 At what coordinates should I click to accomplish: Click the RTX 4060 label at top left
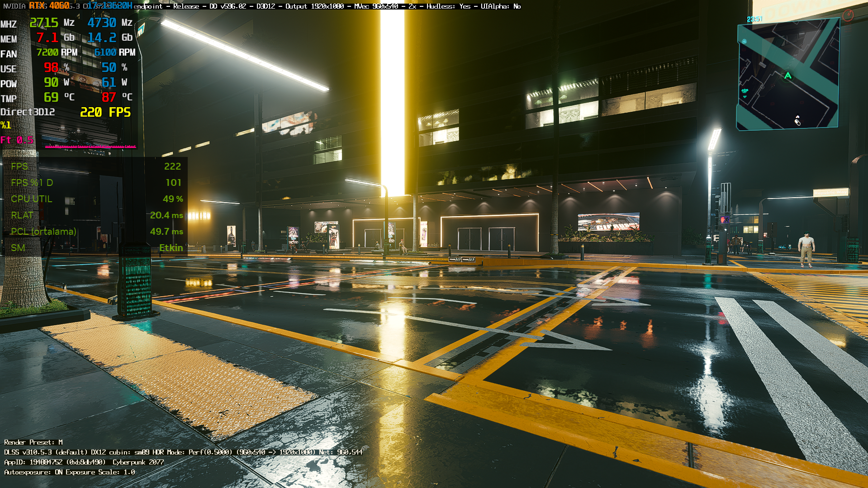click(x=50, y=5)
